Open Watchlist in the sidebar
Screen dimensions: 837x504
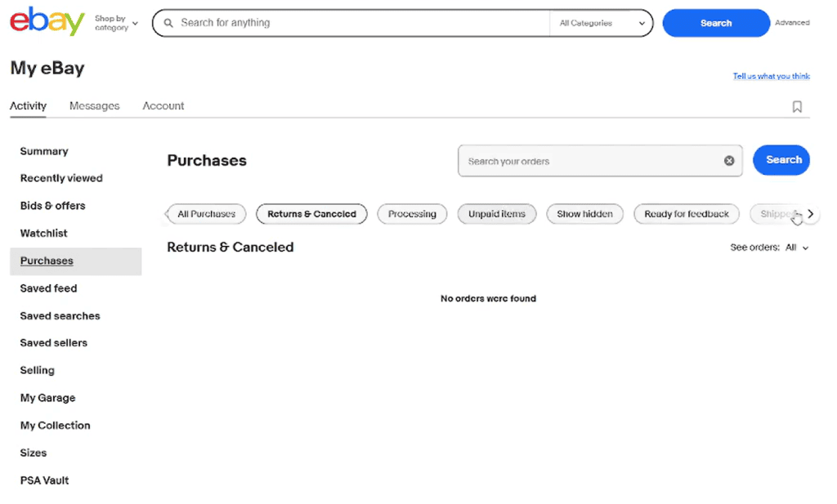pos(44,234)
